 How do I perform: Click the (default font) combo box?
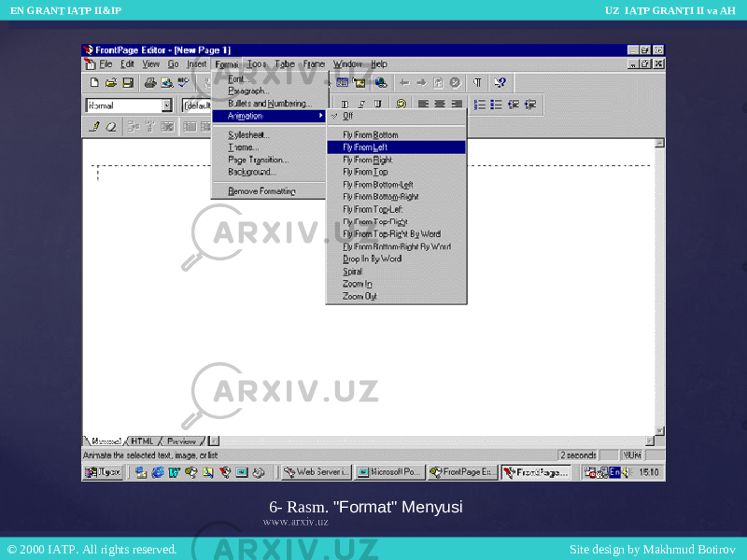[197, 105]
